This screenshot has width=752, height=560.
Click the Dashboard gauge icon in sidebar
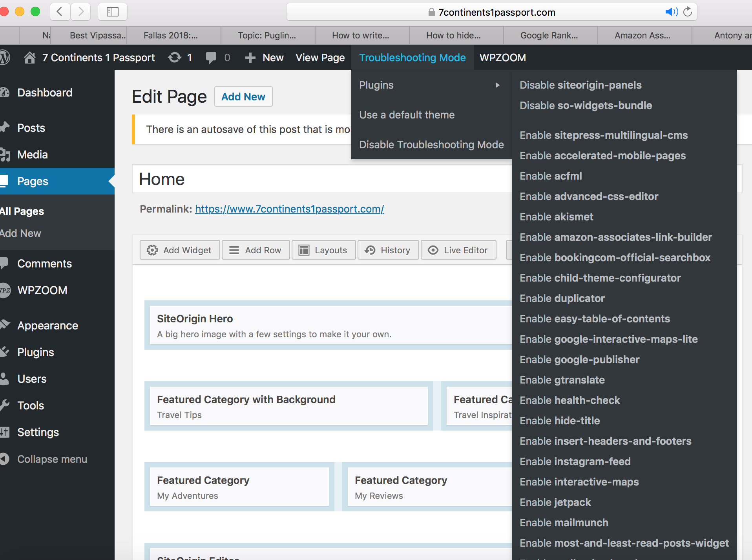point(5,93)
